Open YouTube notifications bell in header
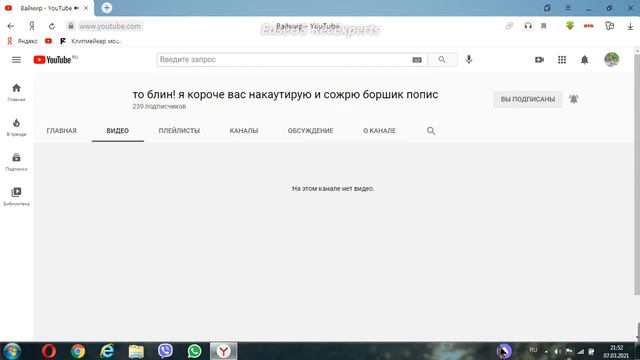 tap(584, 60)
